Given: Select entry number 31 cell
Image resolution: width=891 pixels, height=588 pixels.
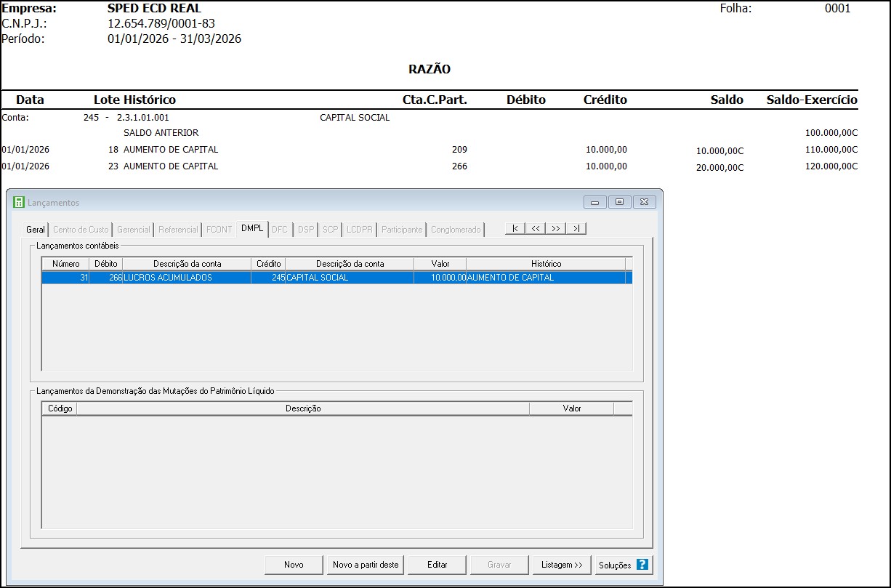Looking at the screenshot, I should (x=65, y=278).
